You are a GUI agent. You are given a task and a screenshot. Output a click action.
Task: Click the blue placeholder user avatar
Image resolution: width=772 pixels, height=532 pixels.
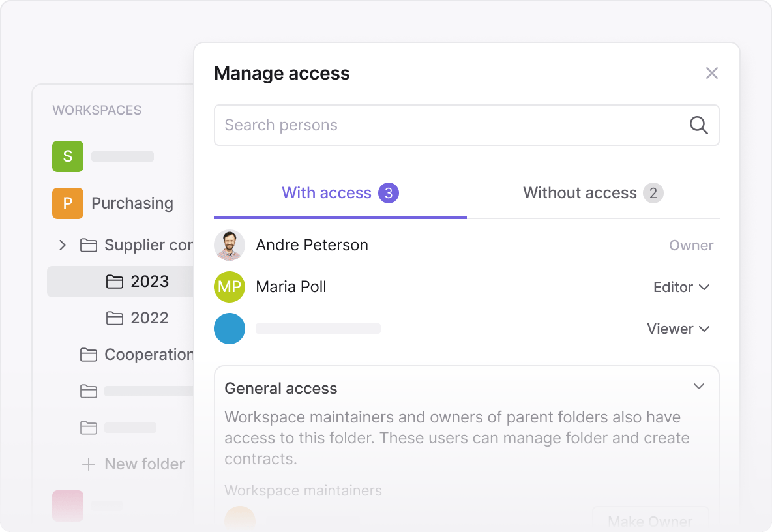230,329
